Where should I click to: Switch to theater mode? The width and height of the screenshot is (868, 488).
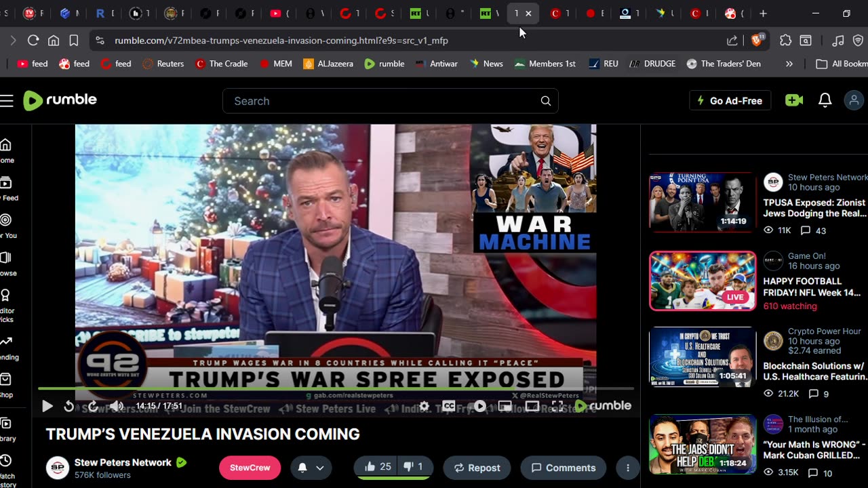pyautogui.click(x=532, y=406)
